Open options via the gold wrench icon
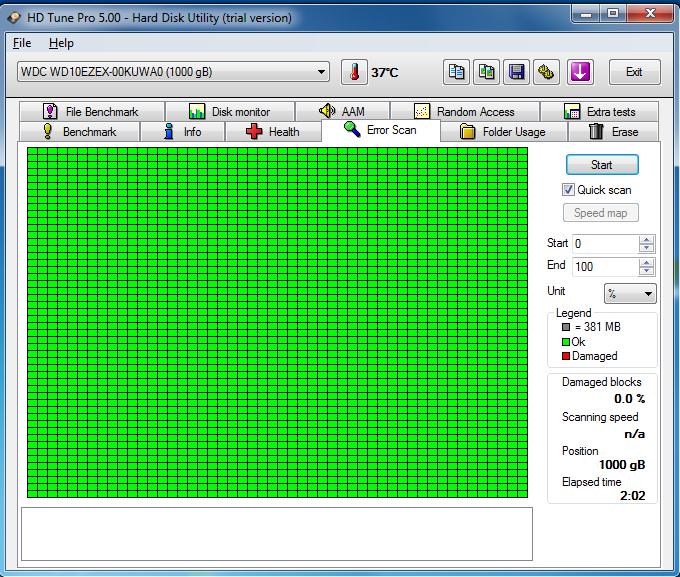This screenshot has width=680, height=577. [x=546, y=72]
